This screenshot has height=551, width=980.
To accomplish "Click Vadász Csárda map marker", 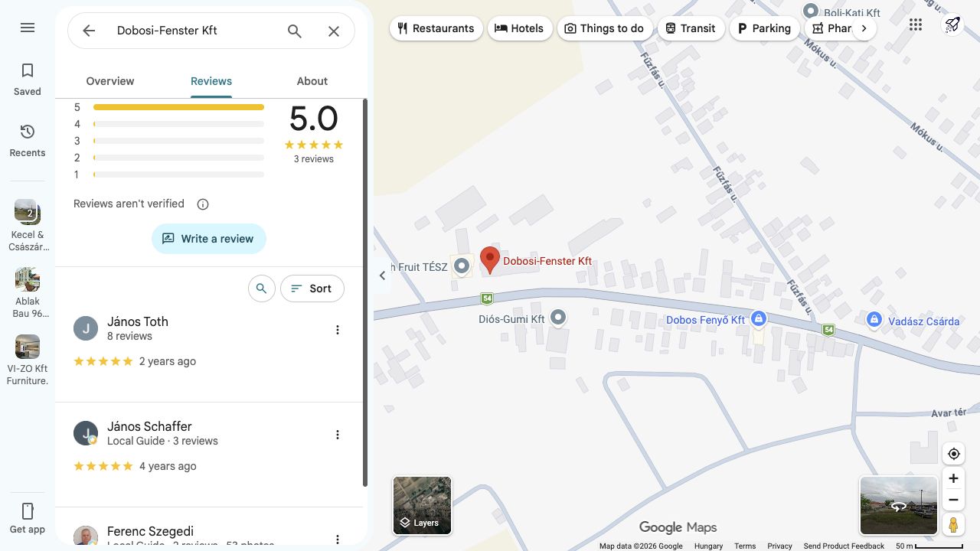I will [x=874, y=320].
